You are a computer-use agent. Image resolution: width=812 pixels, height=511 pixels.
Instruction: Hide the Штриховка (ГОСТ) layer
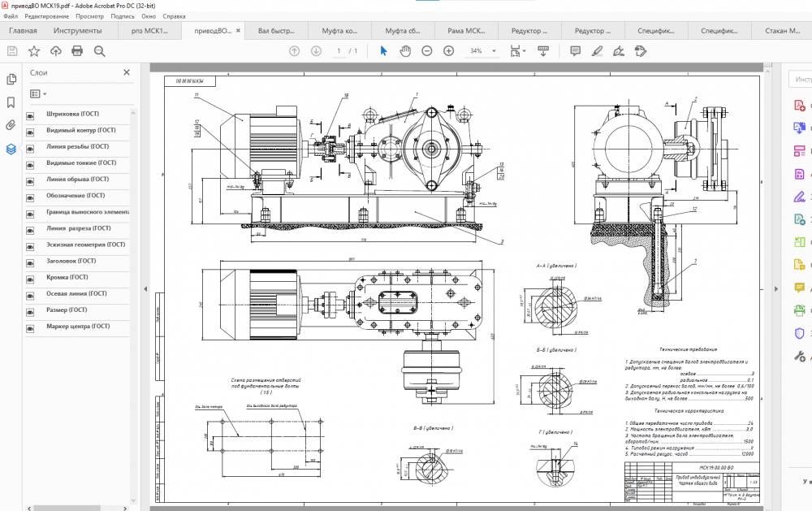tap(30, 115)
